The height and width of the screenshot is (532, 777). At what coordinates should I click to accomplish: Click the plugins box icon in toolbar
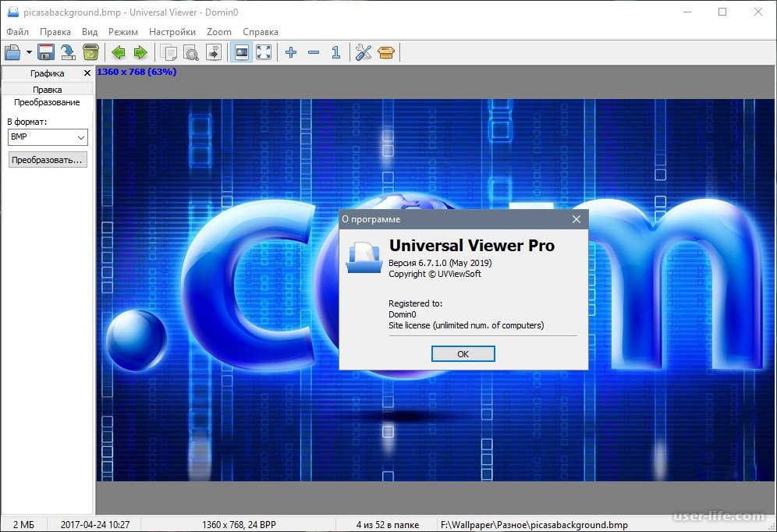tap(386, 52)
